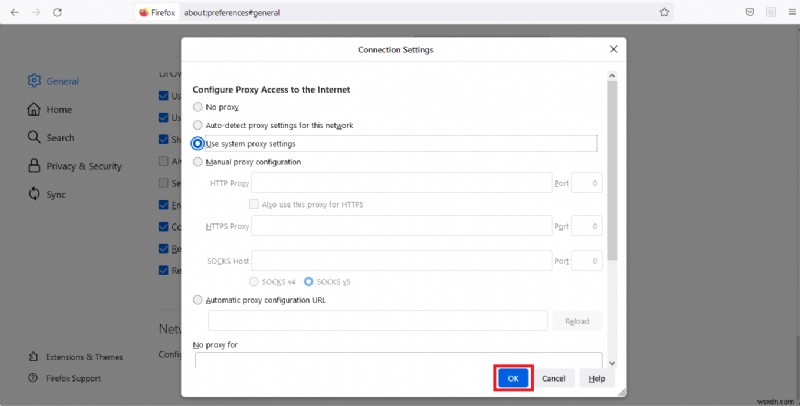Open the General settings category
Image resolution: width=800 pixels, height=407 pixels.
click(53, 81)
